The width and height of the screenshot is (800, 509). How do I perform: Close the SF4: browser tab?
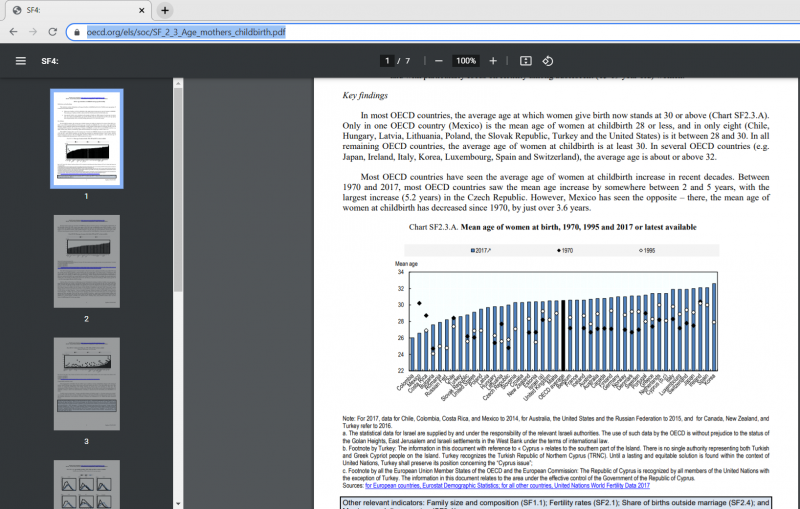pyautogui.click(x=142, y=10)
